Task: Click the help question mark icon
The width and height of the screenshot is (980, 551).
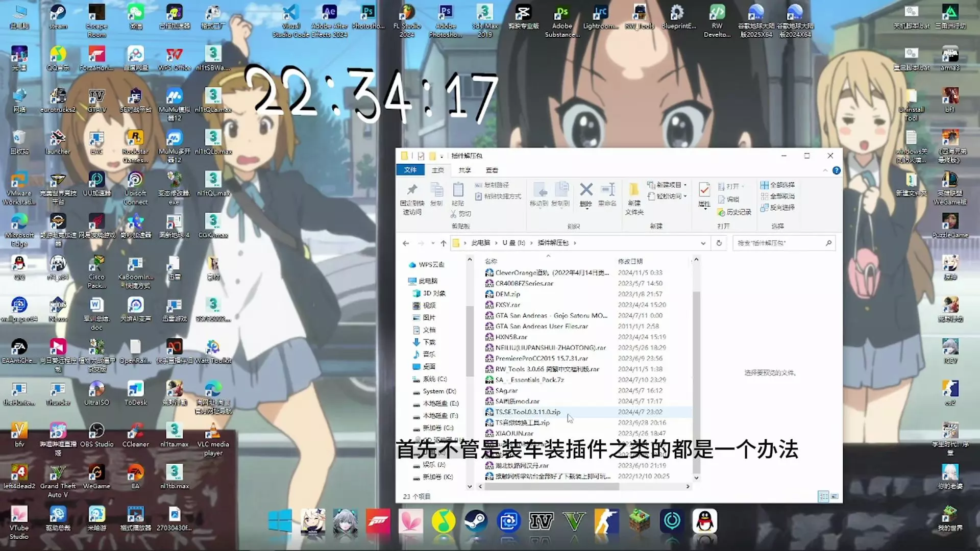Action: coord(836,170)
